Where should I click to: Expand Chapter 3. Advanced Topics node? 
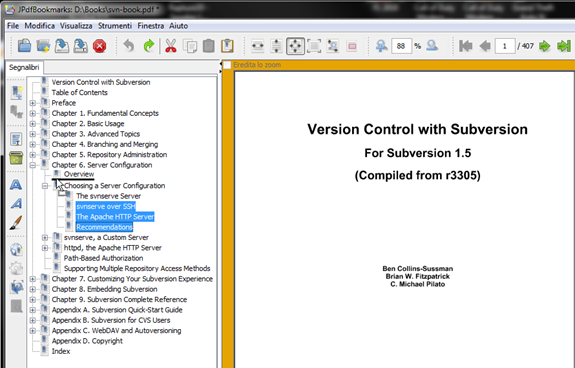(33, 134)
